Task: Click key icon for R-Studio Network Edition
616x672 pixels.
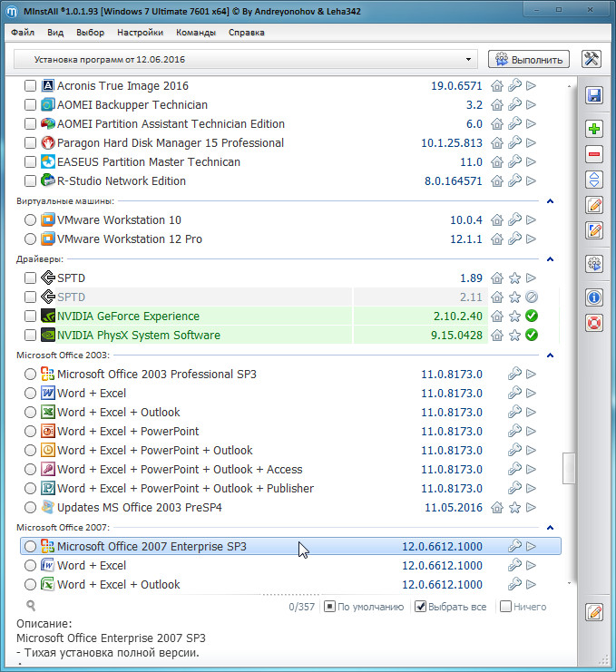Action: (514, 180)
